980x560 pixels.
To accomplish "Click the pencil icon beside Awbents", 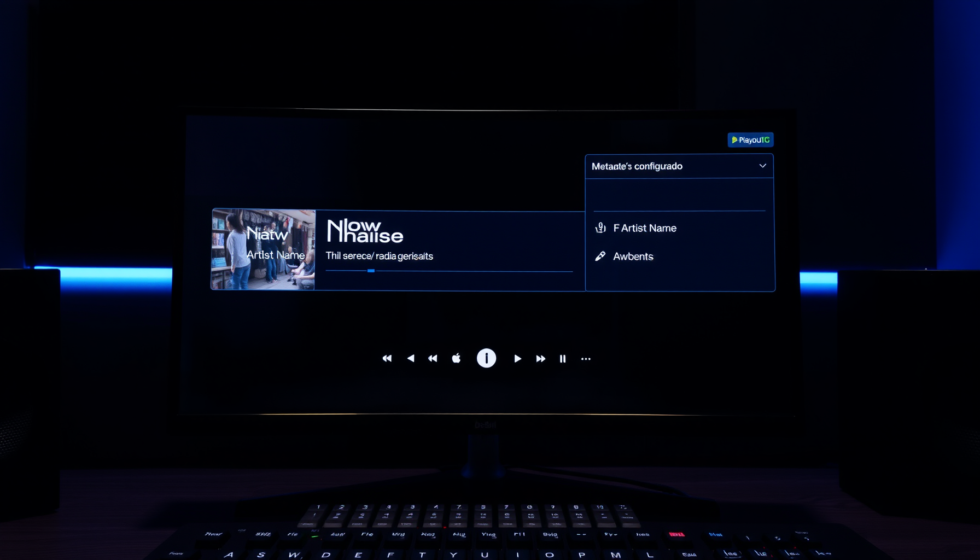I will click(600, 256).
